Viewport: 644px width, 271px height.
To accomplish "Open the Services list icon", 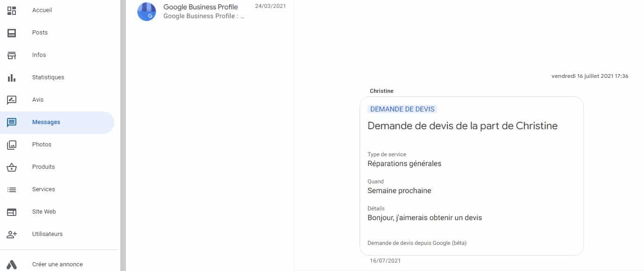I will 12,189.
